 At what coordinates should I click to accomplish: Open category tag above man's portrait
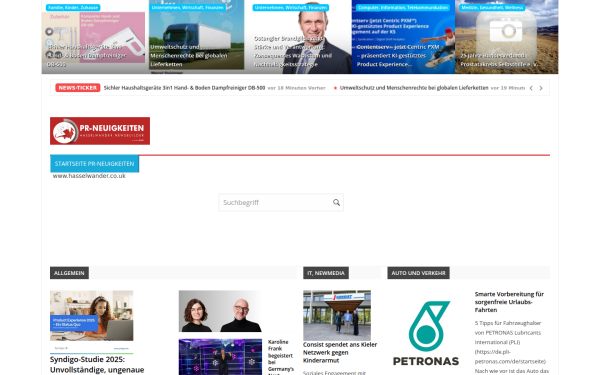coord(291,7)
